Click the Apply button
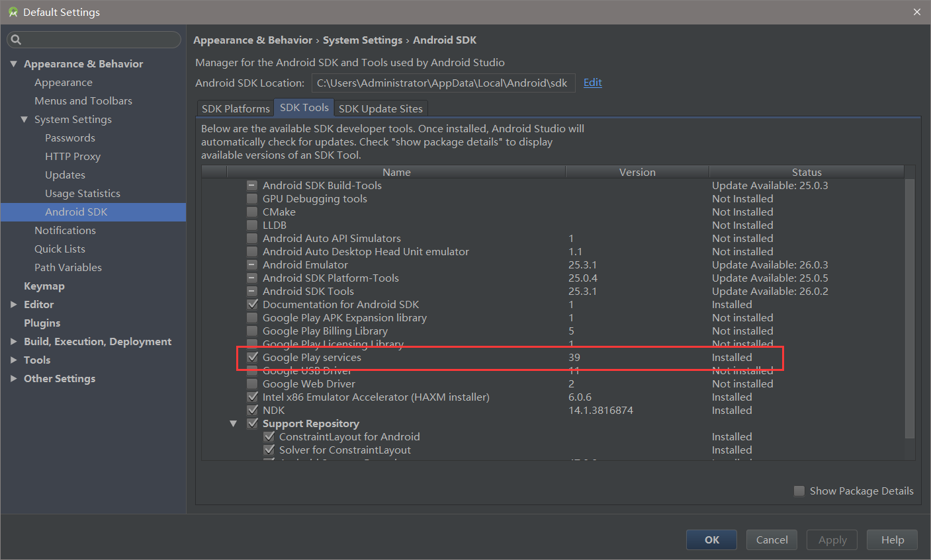The width and height of the screenshot is (931, 560). pos(832,540)
